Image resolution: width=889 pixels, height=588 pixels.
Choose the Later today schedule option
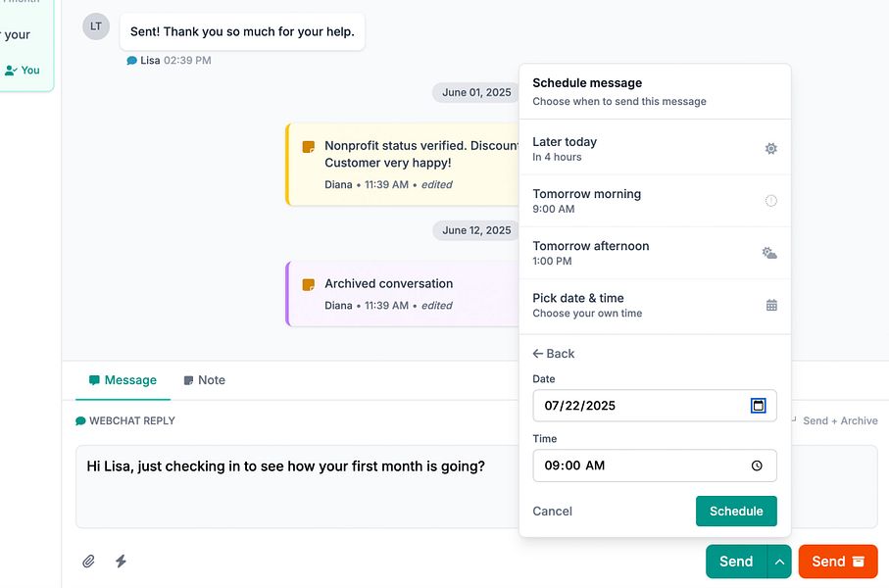click(654, 149)
